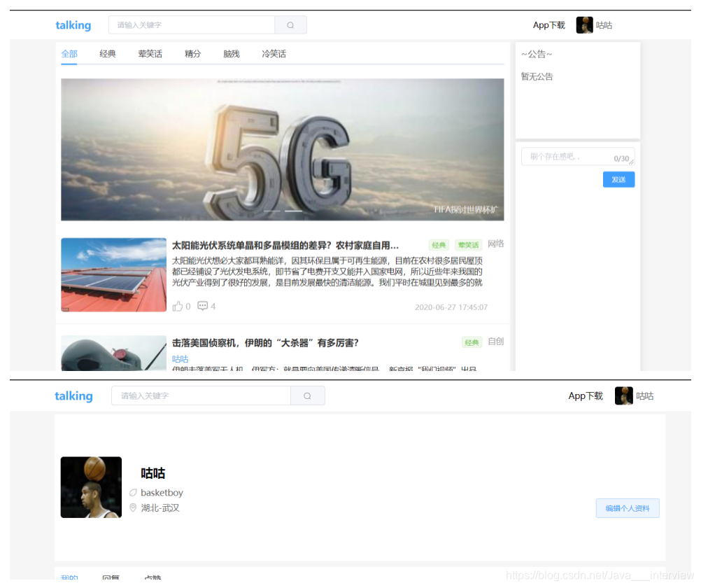This screenshot has width=701, height=588.
Task: Click the search magnifier in the lower header
Action: point(307,395)
